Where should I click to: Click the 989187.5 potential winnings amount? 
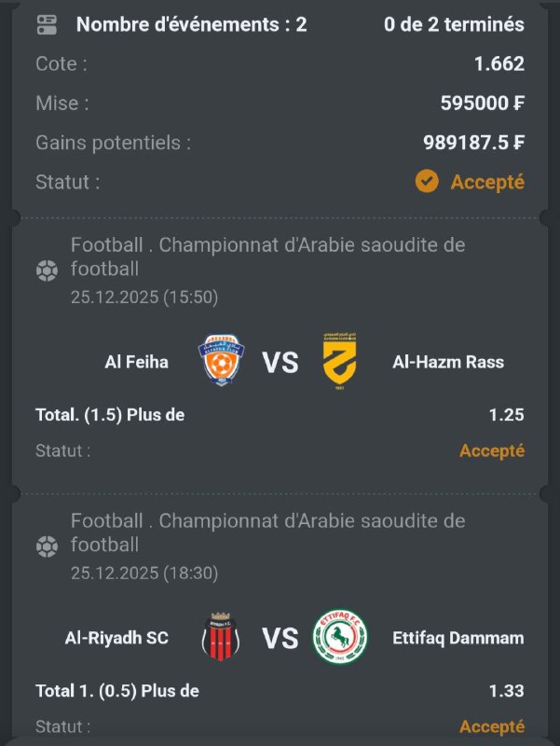[473, 143]
